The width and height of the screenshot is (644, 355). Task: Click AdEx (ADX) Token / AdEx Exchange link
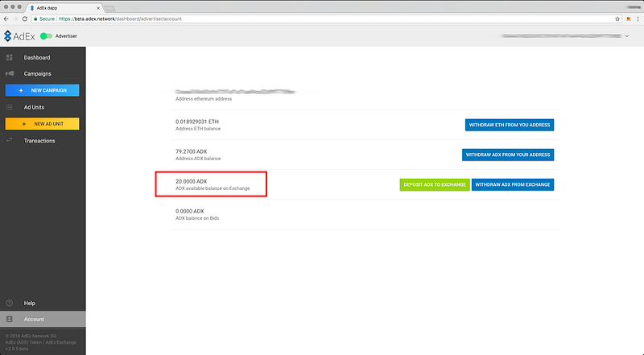point(41,342)
